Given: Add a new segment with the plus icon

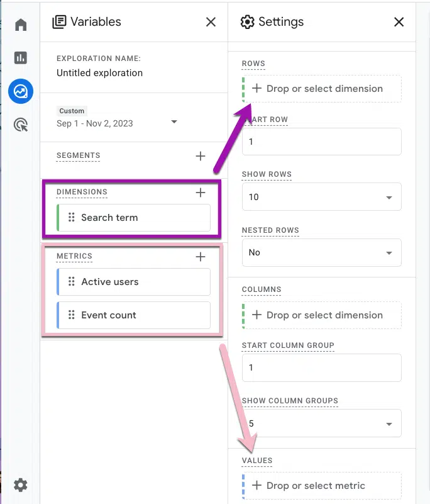Looking at the screenshot, I should point(201,156).
